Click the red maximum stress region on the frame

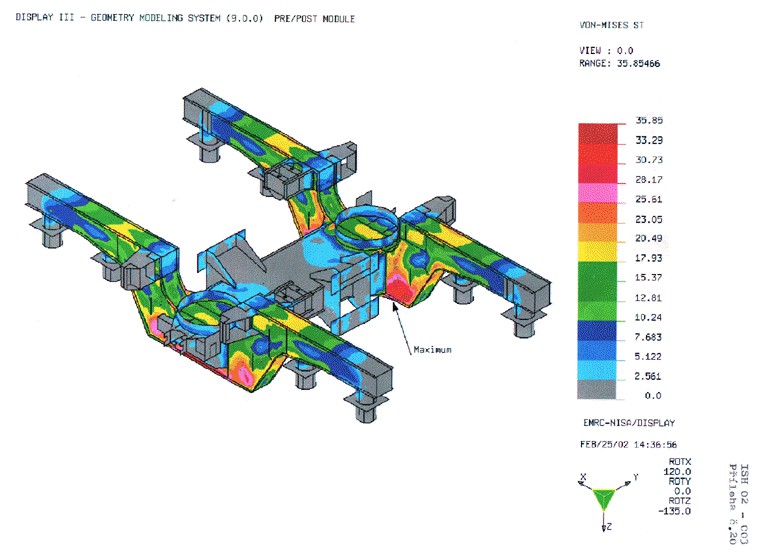[x=402, y=289]
